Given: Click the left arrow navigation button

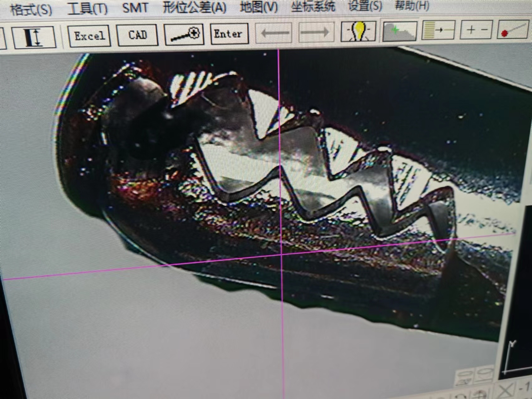Looking at the screenshot, I should pos(274,32).
